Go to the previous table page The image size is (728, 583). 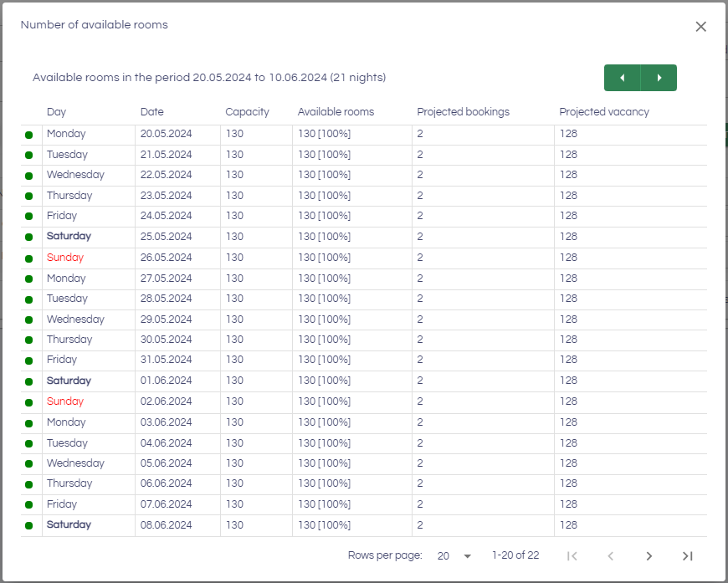coord(611,556)
